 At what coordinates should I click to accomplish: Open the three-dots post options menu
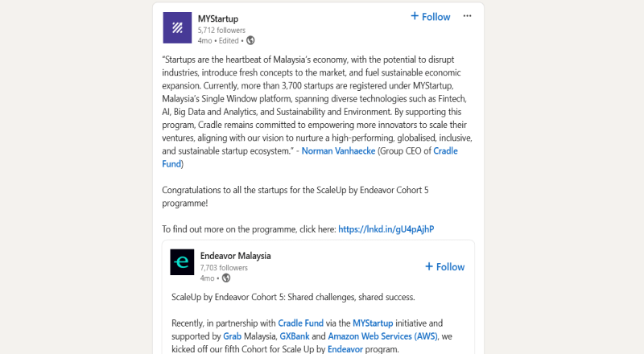[467, 16]
